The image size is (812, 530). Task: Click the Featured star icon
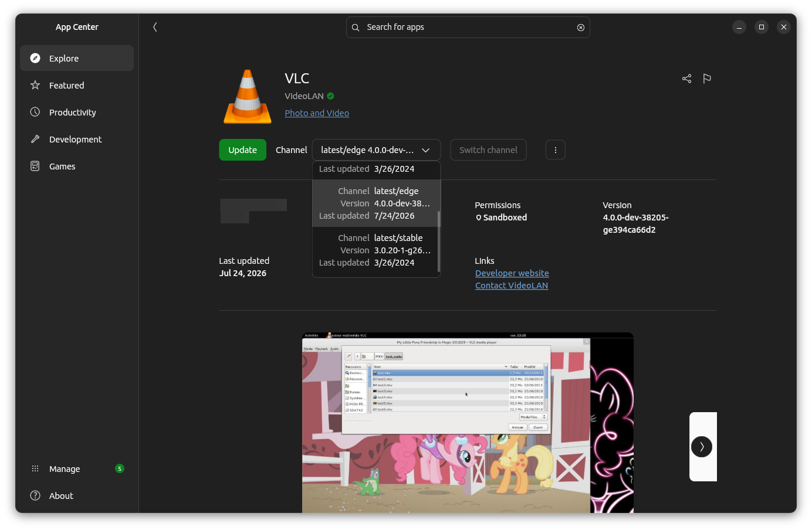(35, 85)
